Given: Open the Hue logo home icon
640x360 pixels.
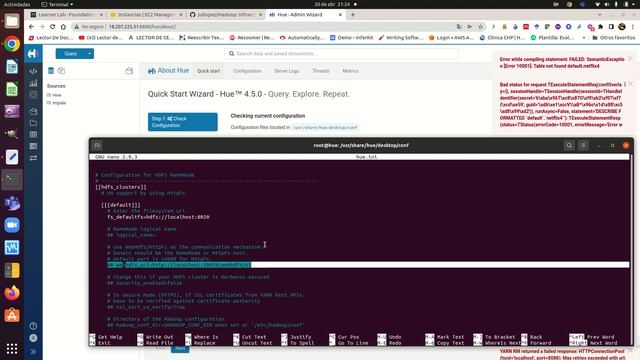Looking at the screenshot, I should click(x=33, y=53).
